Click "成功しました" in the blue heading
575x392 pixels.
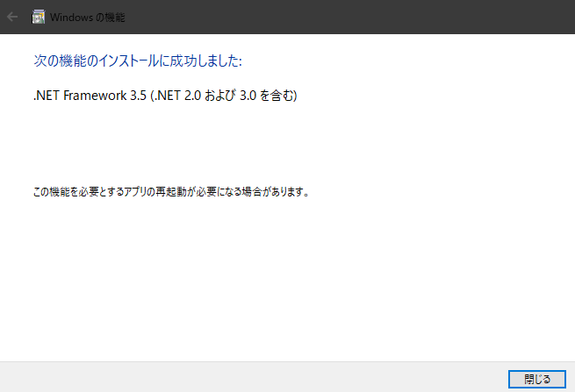(205, 61)
